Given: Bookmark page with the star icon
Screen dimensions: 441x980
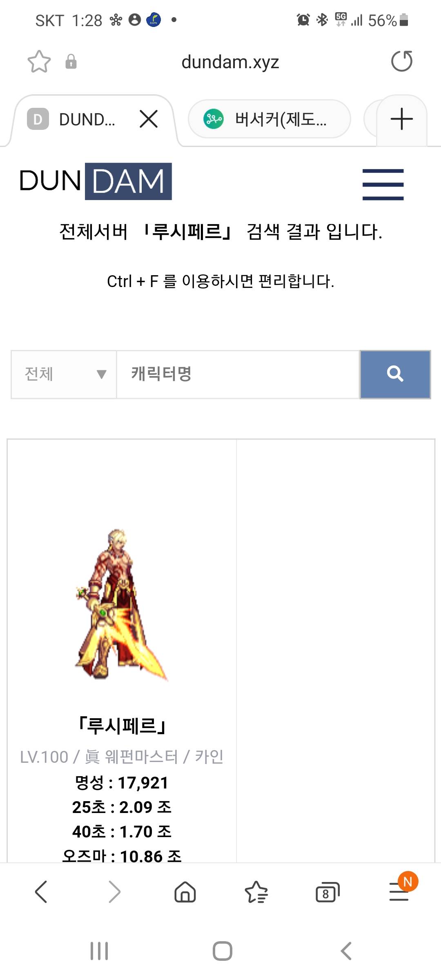Looking at the screenshot, I should coord(39,62).
